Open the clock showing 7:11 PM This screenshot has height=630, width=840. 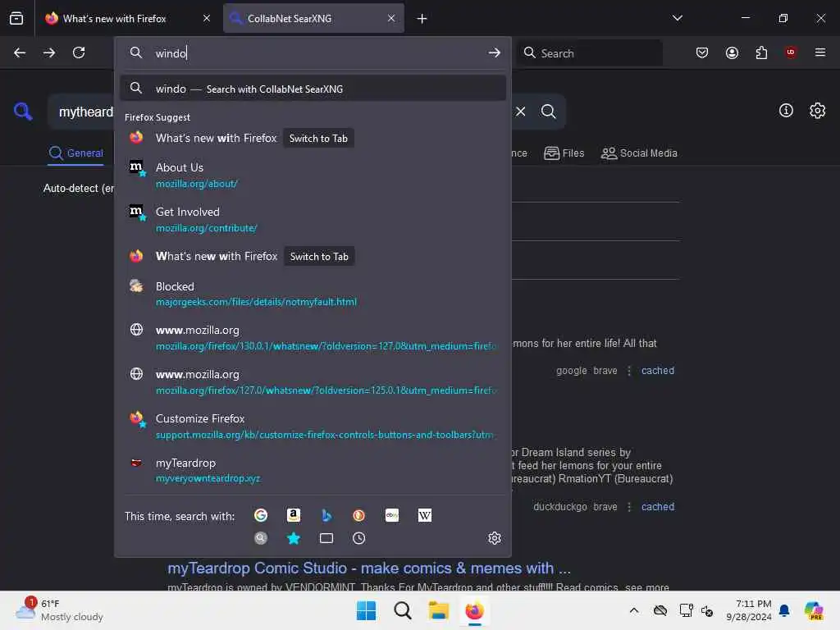tap(748, 610)
